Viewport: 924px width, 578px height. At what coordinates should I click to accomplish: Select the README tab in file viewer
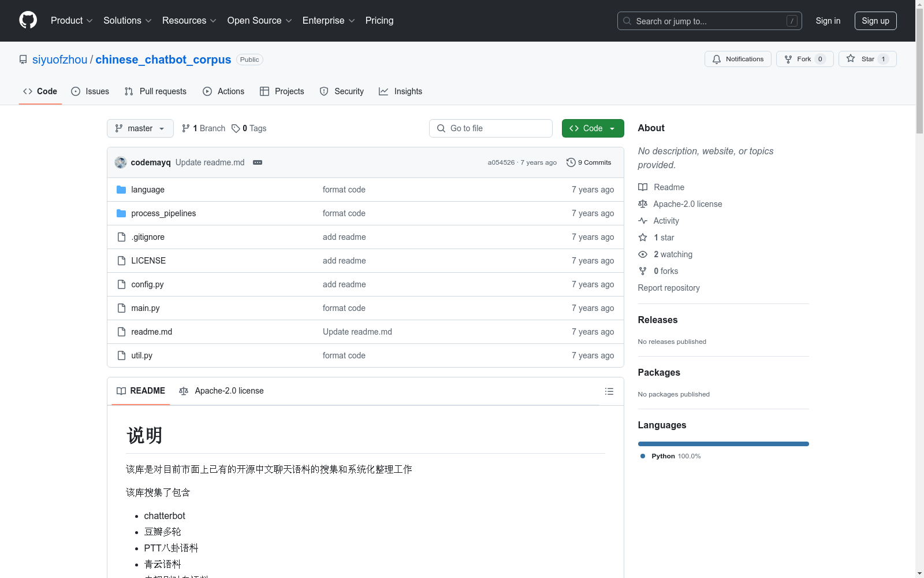pyautogui.click(x=141, y=391)
